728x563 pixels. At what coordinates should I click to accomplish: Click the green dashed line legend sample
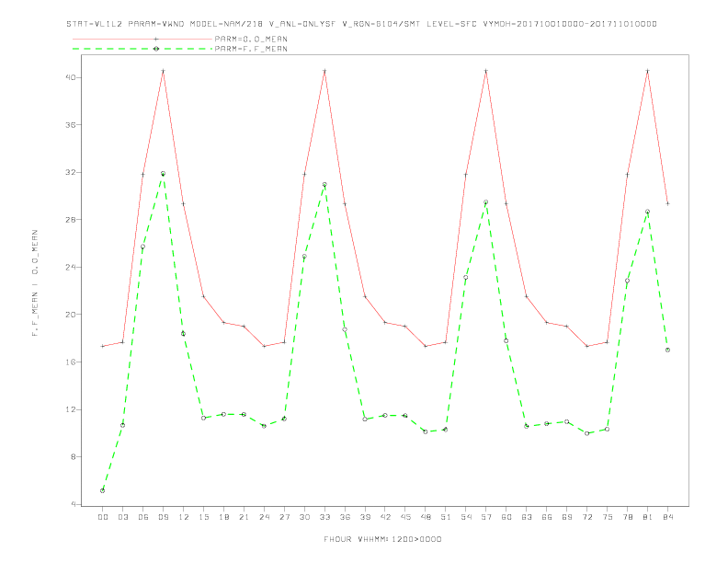tap(142, 49)
